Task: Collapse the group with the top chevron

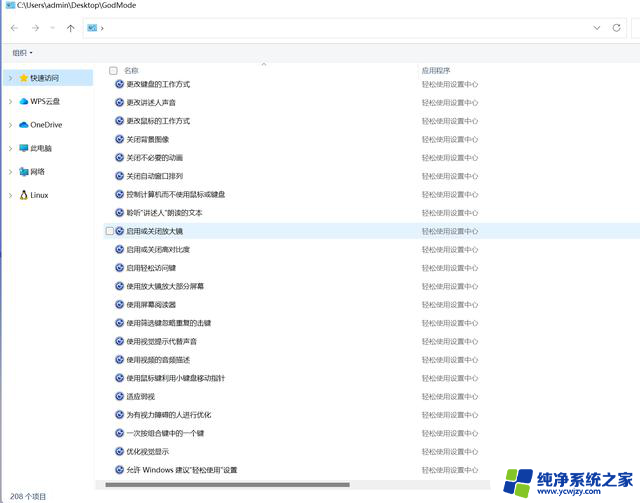Action: 264,64
